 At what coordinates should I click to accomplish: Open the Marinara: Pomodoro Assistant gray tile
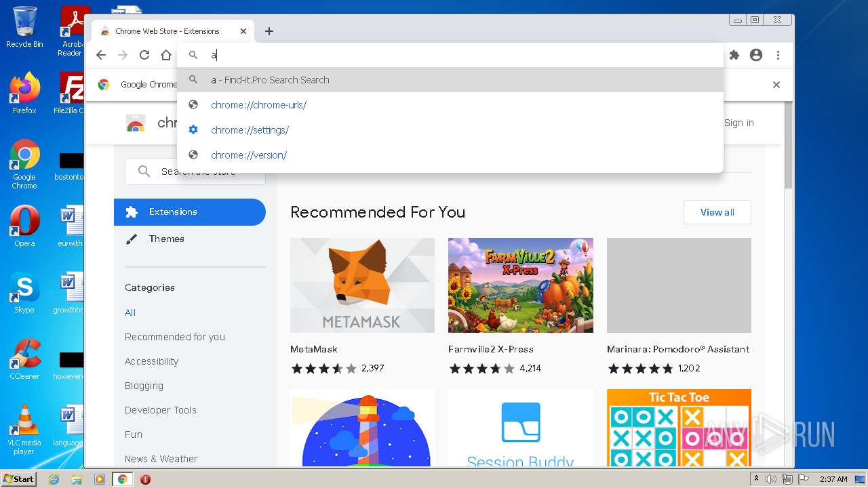coord(679,285)
